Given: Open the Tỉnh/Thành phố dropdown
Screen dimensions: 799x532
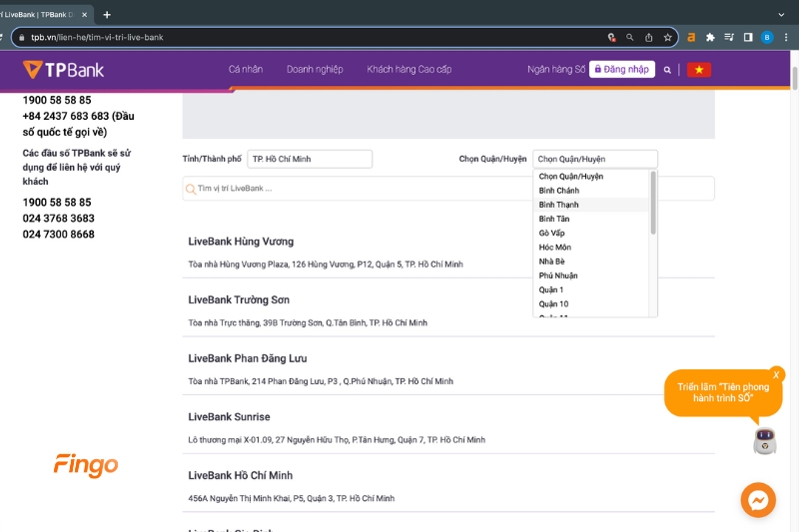Looking at the screenshot, I should (x=310, y=159).
